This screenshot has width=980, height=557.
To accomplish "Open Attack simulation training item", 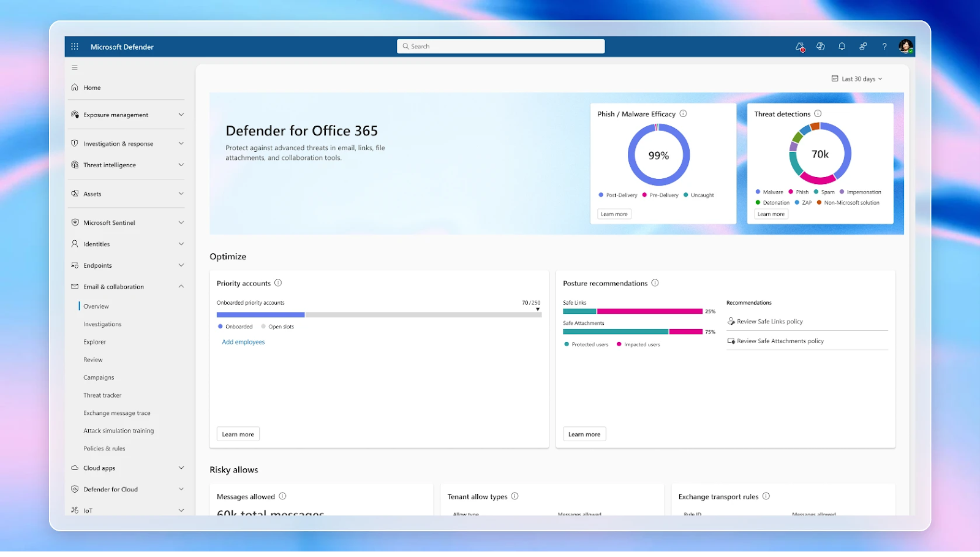I will pyautogui.click(x=119, y=431).
